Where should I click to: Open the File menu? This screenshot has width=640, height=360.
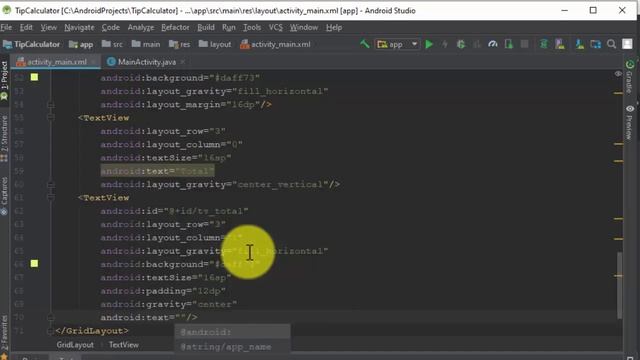[x=6, y=27]
